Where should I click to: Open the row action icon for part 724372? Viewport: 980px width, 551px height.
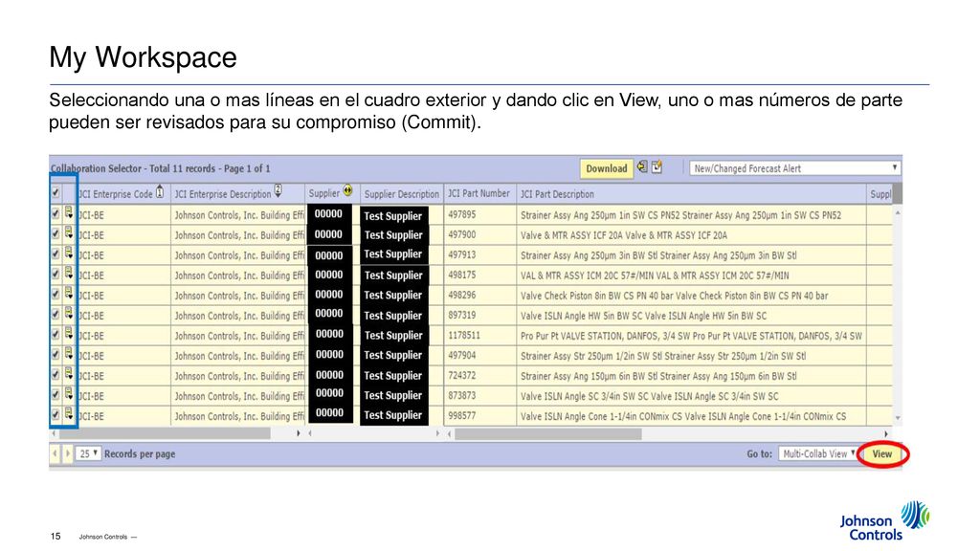[69, 374]
